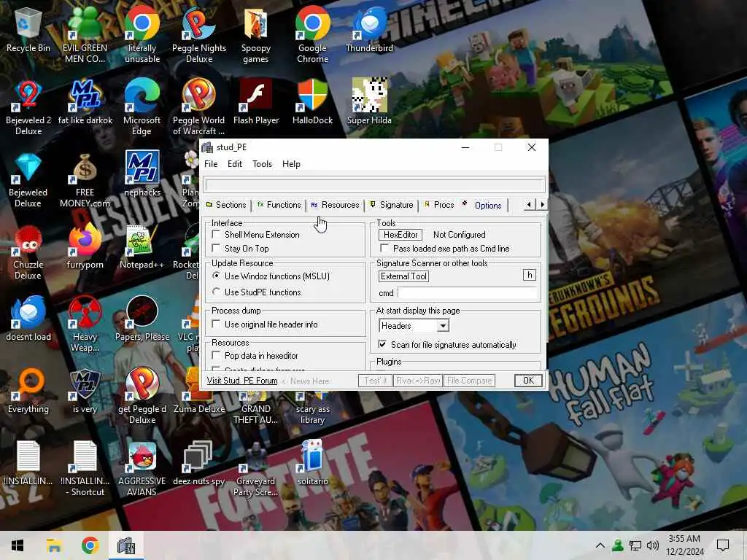747x560 pixels.
Task: Click the External Tool button
Action: (x=403, y=276)
